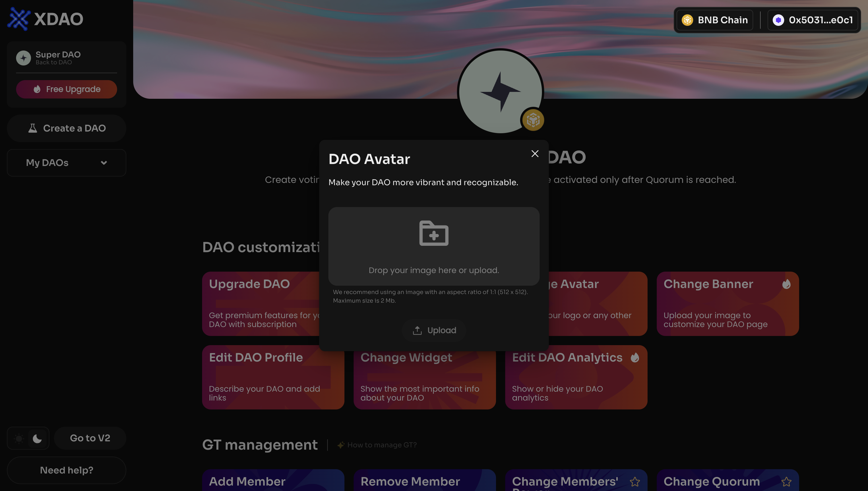Screen dimensions: 868x491
Task: Open the Remove Member card
Action: click(425, 480)
